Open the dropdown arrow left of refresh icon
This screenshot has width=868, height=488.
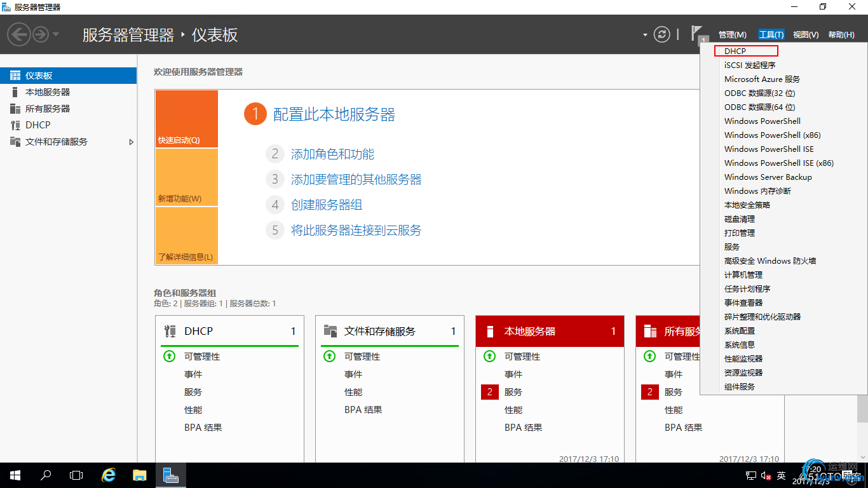645,35
